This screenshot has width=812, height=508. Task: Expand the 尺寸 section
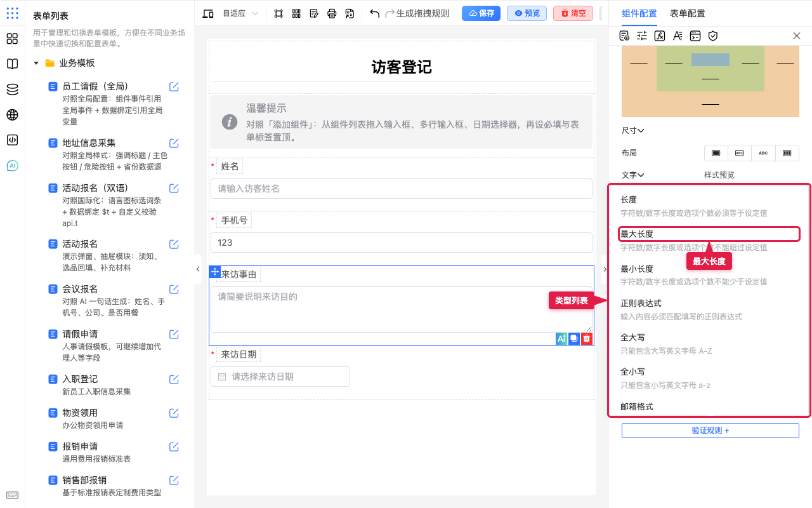(x=633, y=131)
